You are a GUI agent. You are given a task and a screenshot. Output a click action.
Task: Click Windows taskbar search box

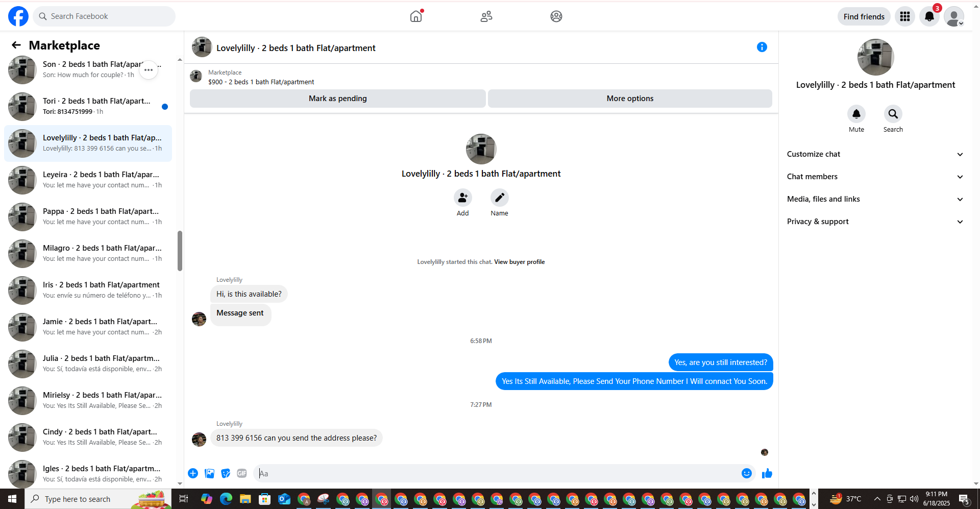click(x=98, y=499)
